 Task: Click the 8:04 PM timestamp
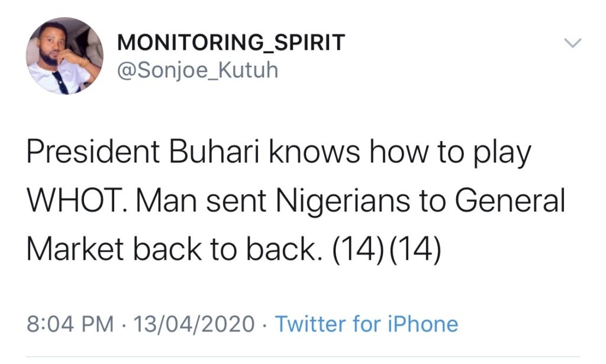(x=70, y=324)
